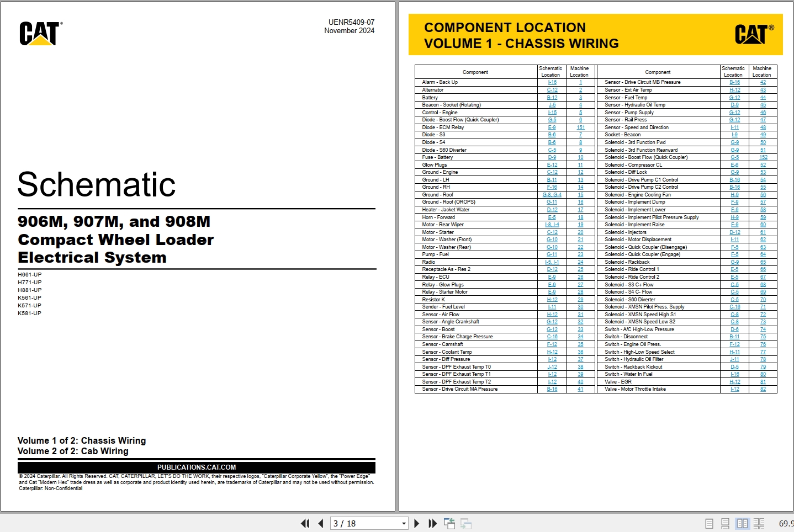Go to the next page
The height and width of the screenshot is (532, 794).
pos(417,523)
